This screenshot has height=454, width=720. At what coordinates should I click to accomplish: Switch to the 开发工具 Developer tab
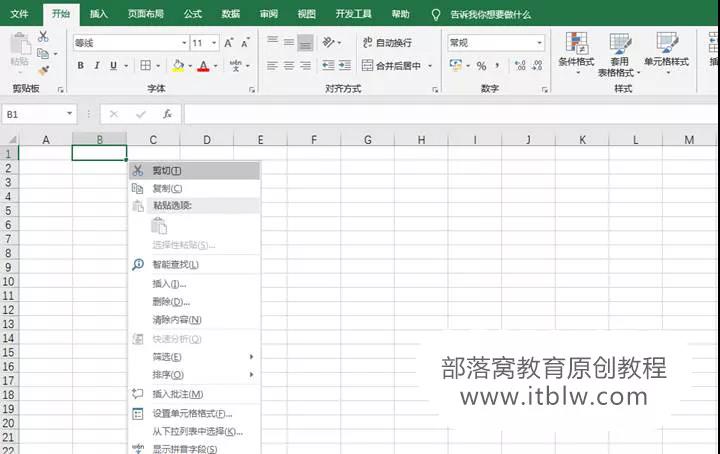pos(353,14)
